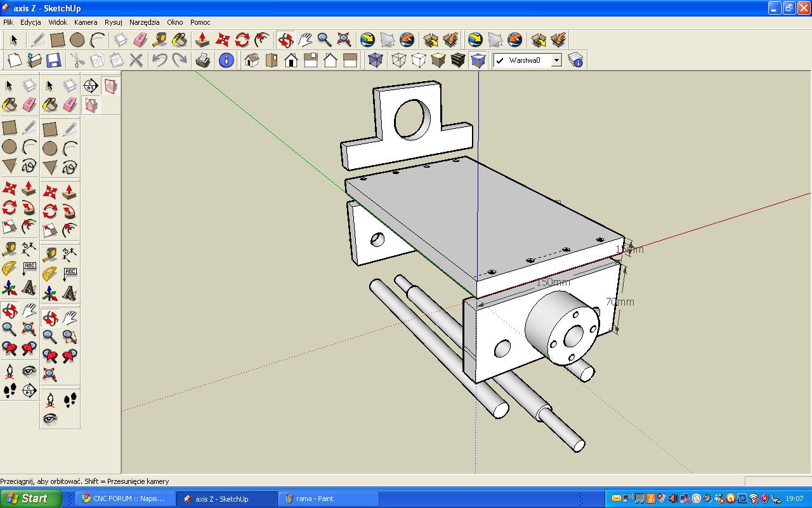Create a new file with the New icon
The image size is (812, 508).
tap(15, 60)
